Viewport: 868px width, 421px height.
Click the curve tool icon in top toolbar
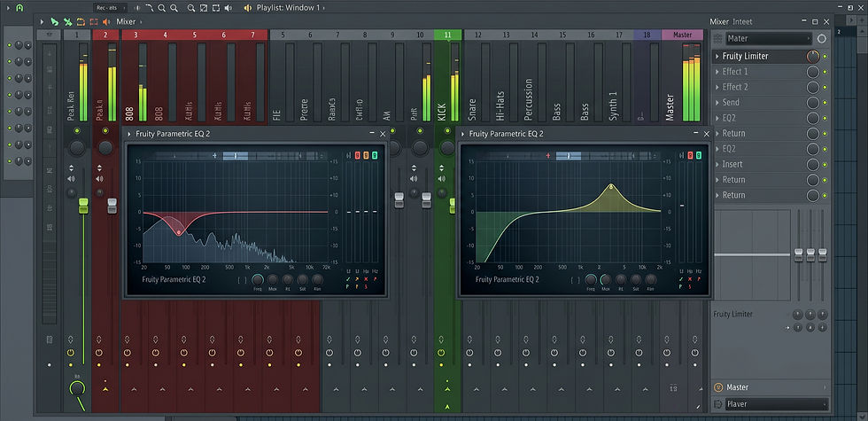[x=150, y=8]
